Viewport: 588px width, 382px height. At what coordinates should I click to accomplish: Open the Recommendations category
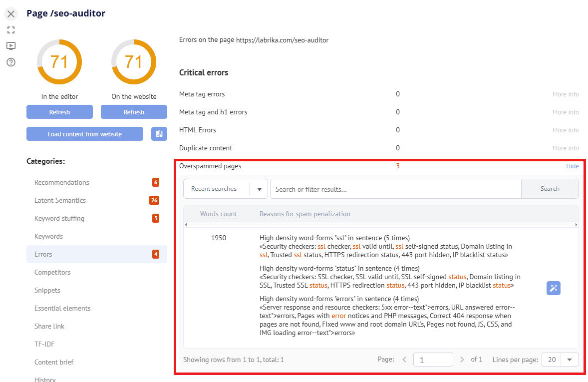[62, 182]
